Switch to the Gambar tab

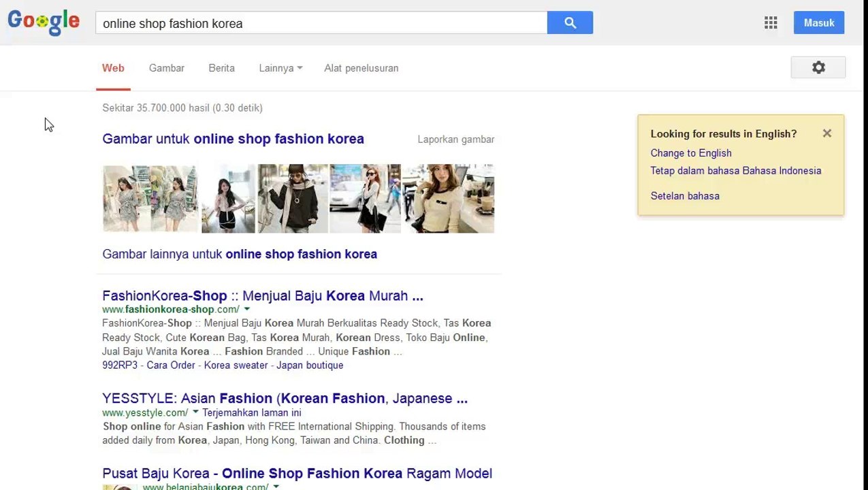click(167, 68)
